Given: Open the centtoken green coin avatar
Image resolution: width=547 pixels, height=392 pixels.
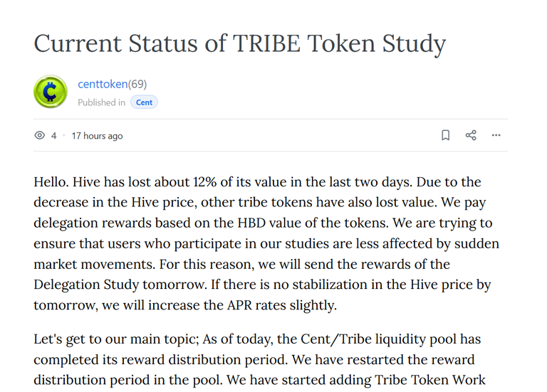Looking at the screenshot, I should [x=51, y=92].
